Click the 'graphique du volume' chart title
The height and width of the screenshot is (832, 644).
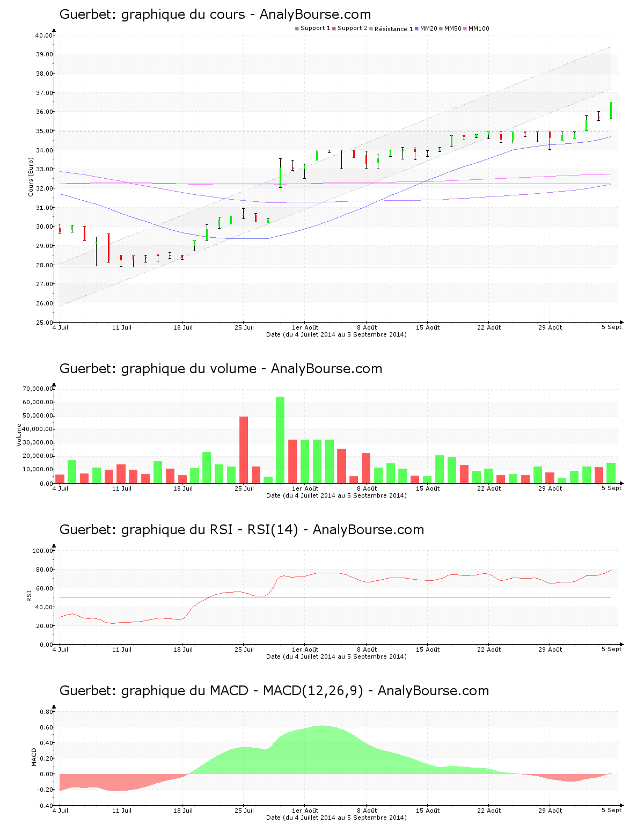[x=221, y=369]
